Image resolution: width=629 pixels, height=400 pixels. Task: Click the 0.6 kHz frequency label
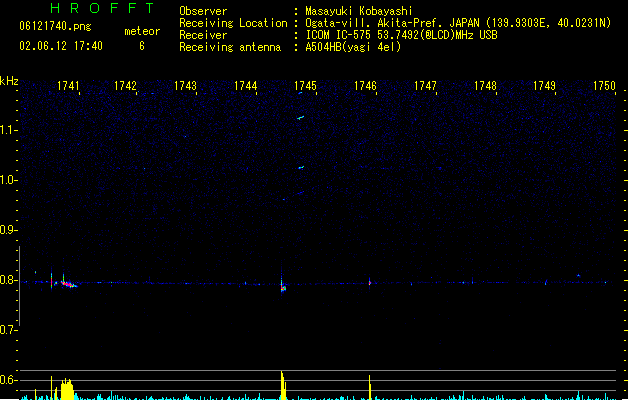click(8, 380)
